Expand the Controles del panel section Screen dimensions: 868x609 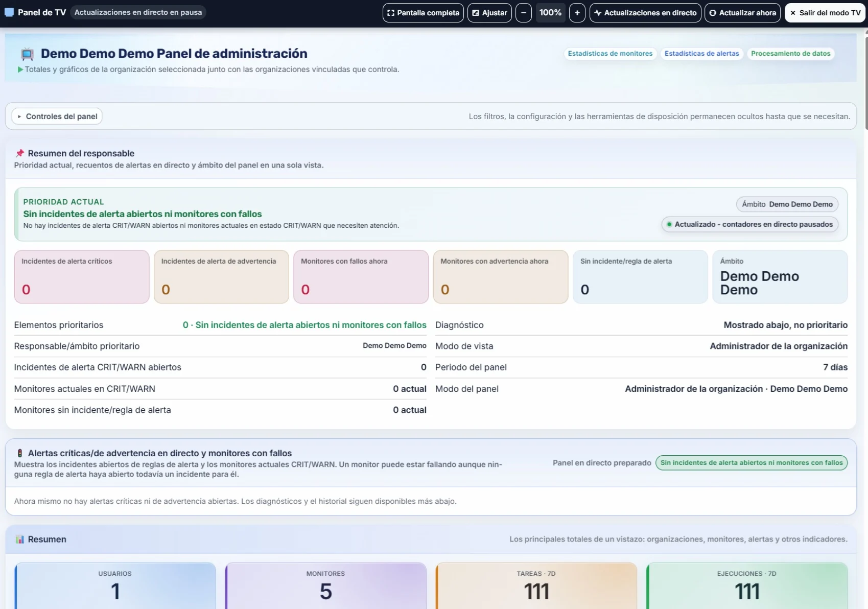click(57, 116)
